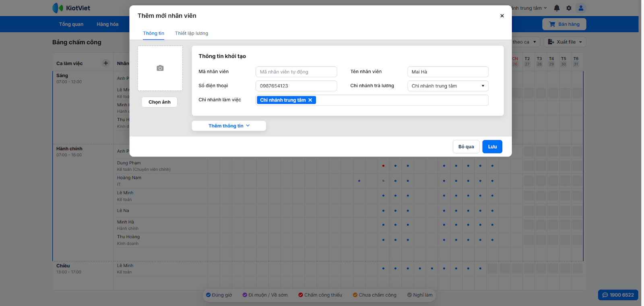Expand the Thêm thông tin section
Image resolution: width=644 pixels, height=306 pixels.
tap(229, 126)
